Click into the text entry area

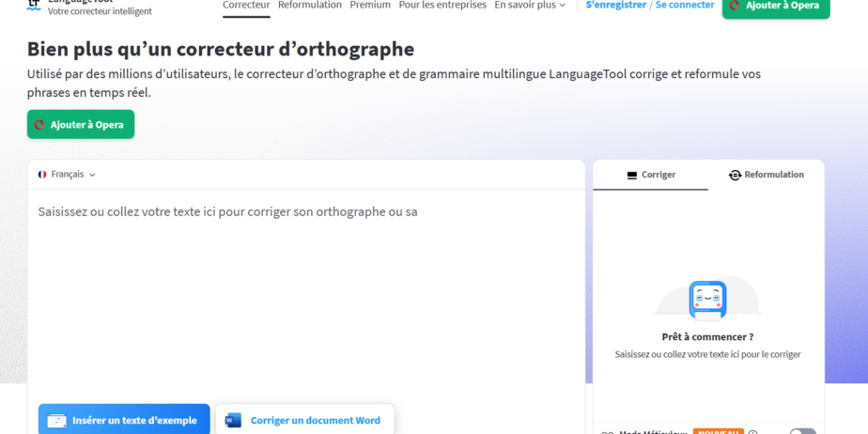[x=306, y=291]
